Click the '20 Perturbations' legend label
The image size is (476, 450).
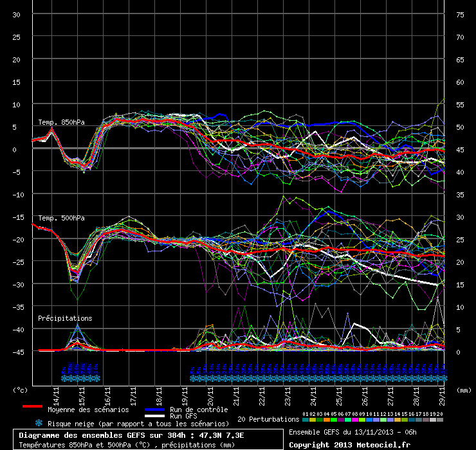(268, 419)
